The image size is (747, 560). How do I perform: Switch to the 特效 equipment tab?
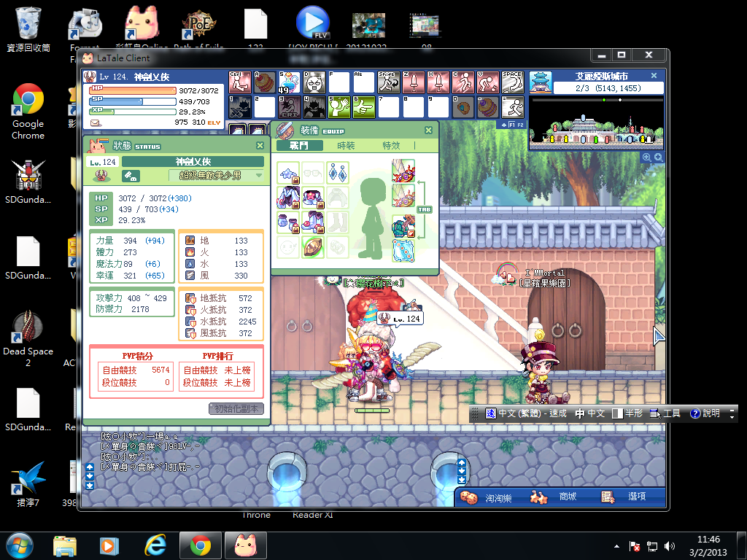tap(391, 146)
